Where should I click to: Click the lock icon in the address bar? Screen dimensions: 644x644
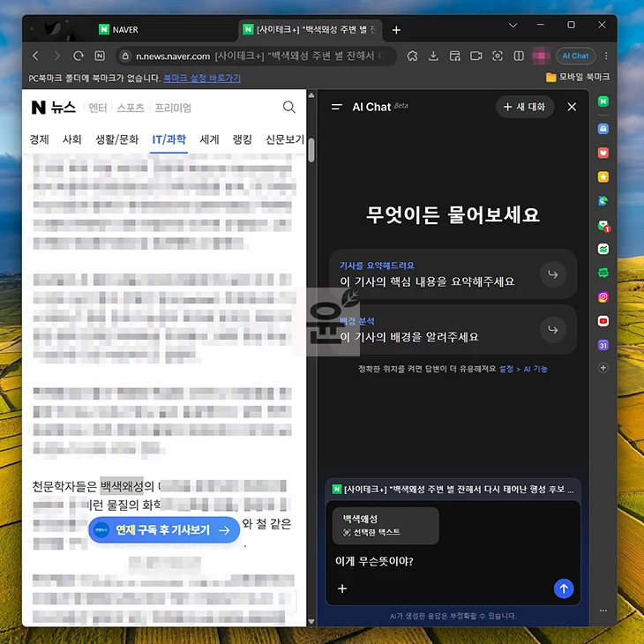(x=125, y=56)
